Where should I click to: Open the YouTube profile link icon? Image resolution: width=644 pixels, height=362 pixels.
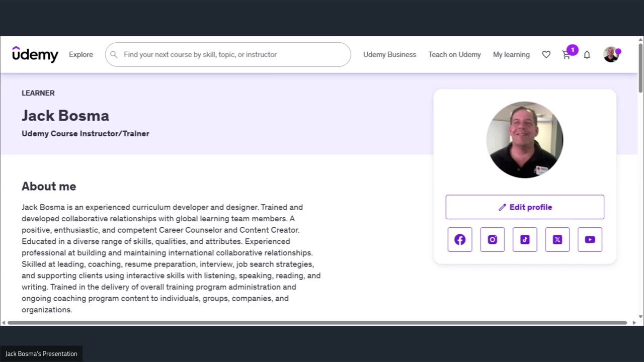(590, 239)
